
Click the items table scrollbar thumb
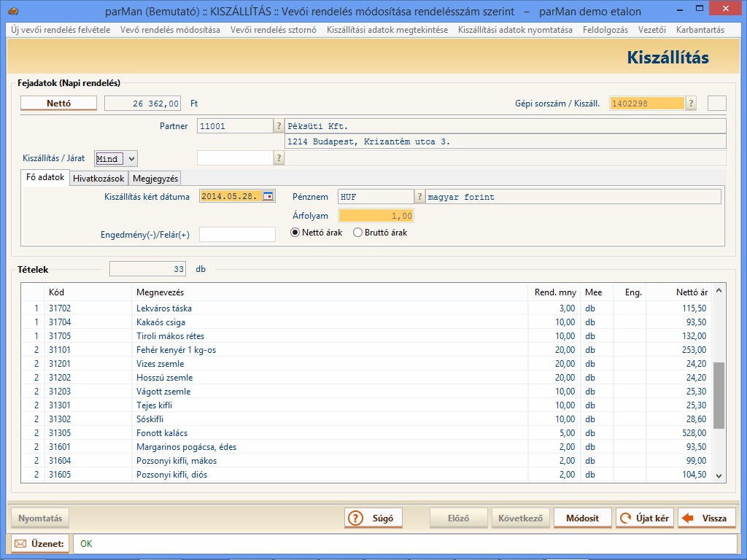(x=719, y=395)
